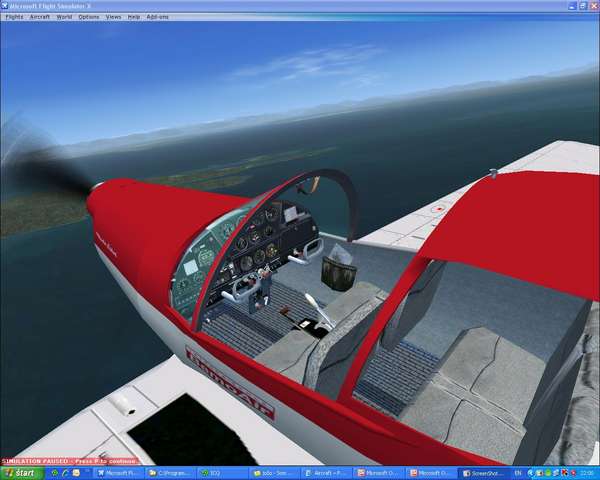Click the green quick launch icon next to Start
600x480 pixels.
55,473
